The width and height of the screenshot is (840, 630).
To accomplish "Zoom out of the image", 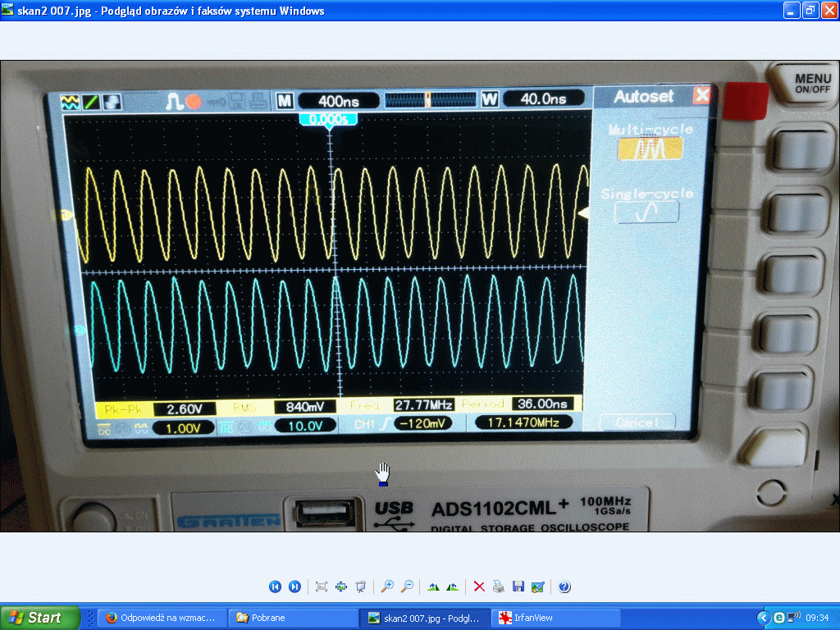I will (x=406, y=587).
